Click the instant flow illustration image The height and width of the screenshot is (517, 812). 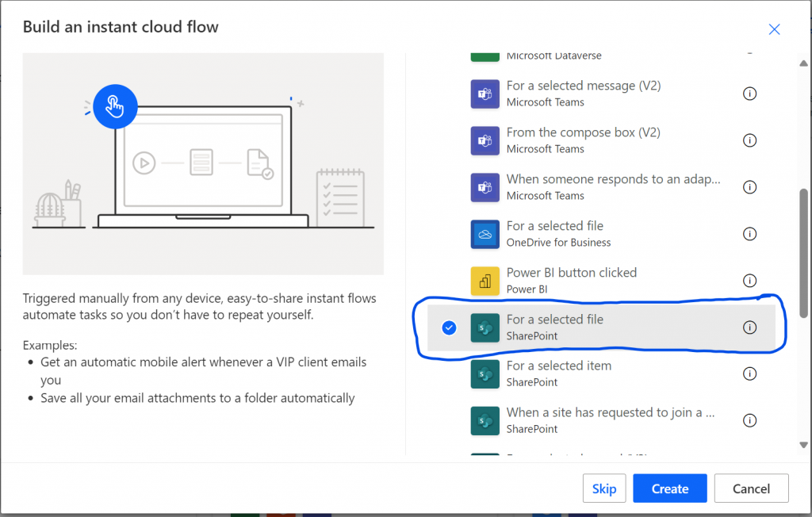click(x=203, y=163)
